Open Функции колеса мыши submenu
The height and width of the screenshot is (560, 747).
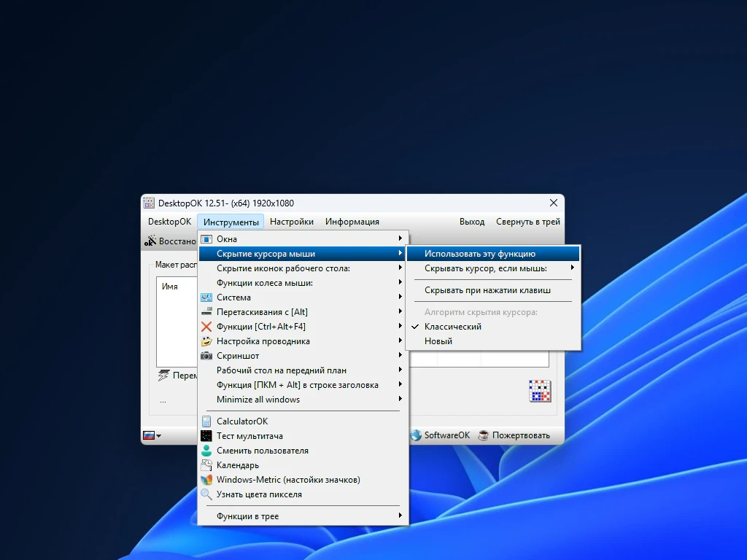pyautogui.click(x=303, y=283)
